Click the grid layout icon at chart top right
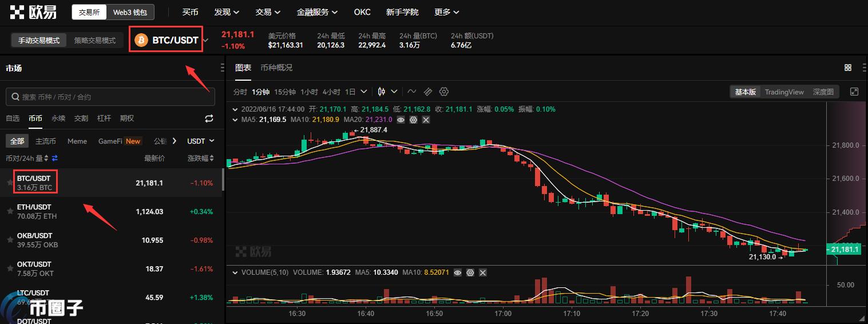 point(848,68)
